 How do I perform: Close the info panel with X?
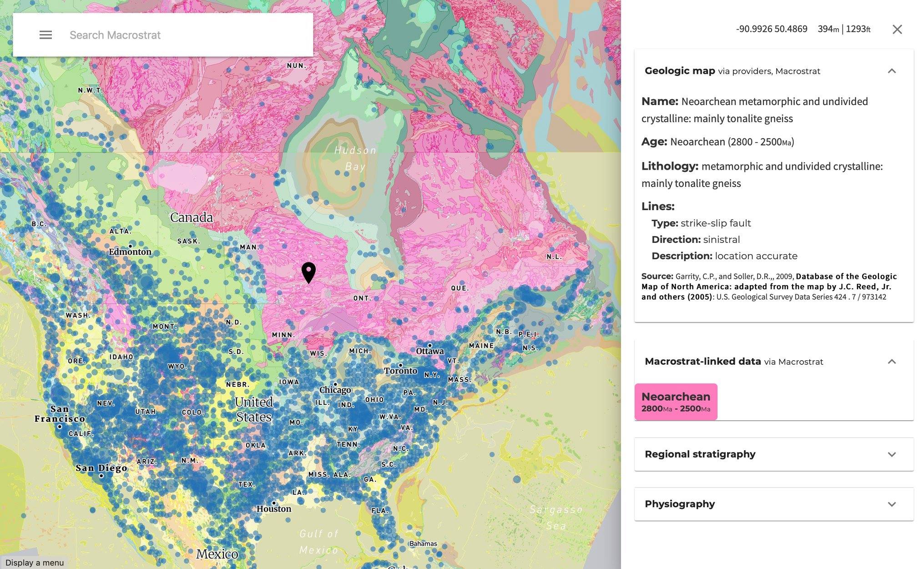[897, 30]
